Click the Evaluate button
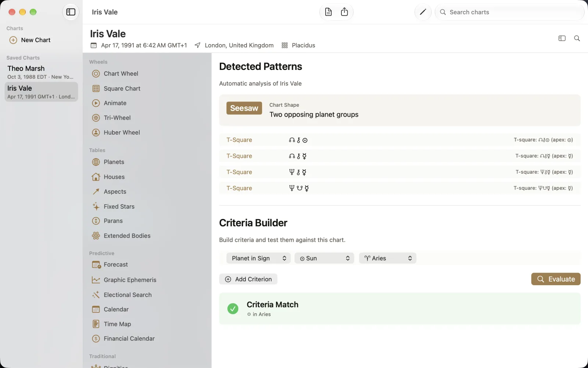588x368 pixels. (556, 279)
